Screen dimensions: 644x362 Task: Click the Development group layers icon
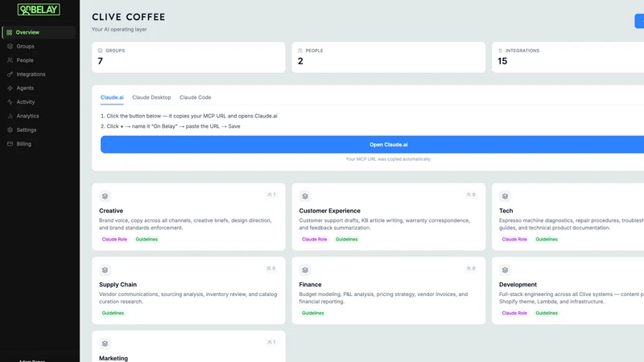(505, 270)
